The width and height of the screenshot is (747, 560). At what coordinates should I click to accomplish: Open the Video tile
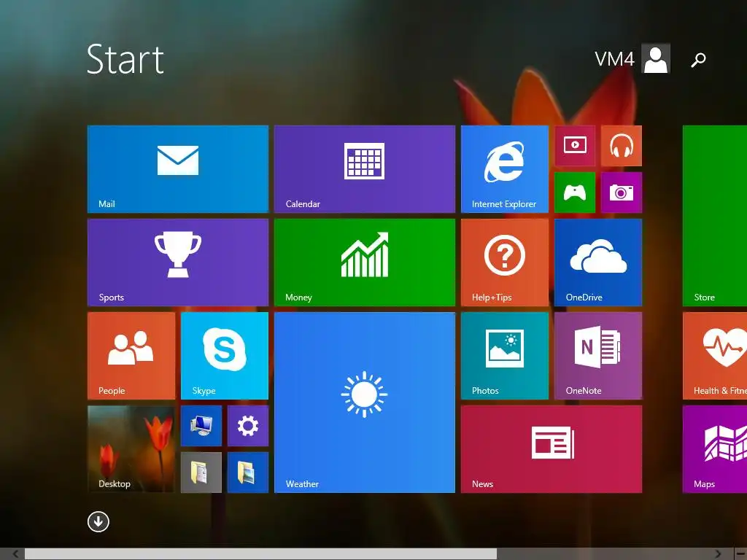point(575,146)
